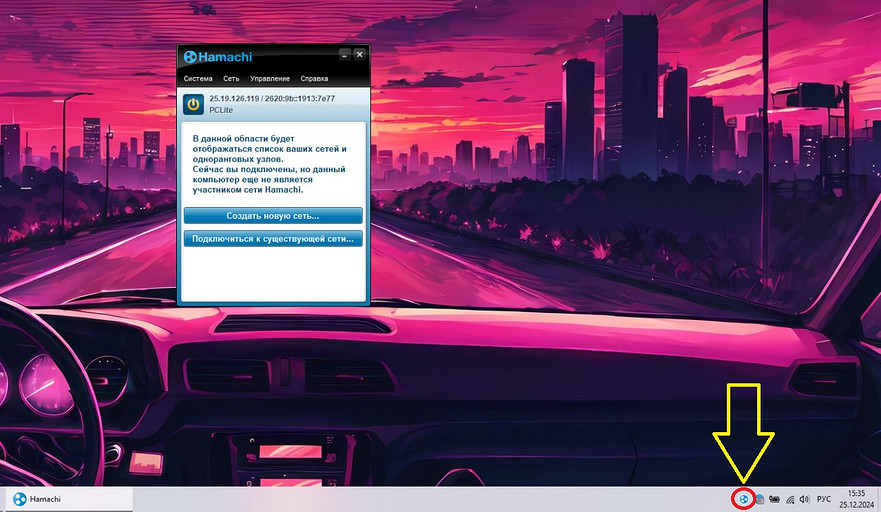The height and width of the screenshot is (512, 881).
Task: Open the Управление menu
Action: tap(270, 78)
